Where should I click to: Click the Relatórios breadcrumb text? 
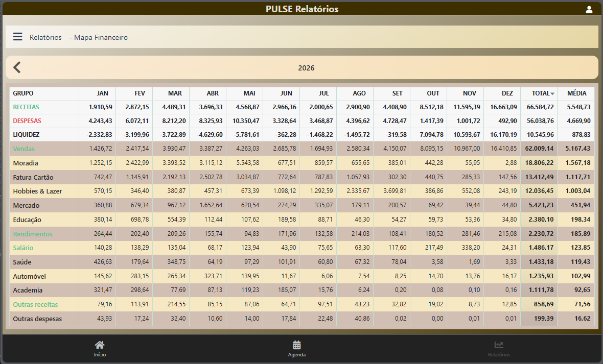tap(45, 37)
